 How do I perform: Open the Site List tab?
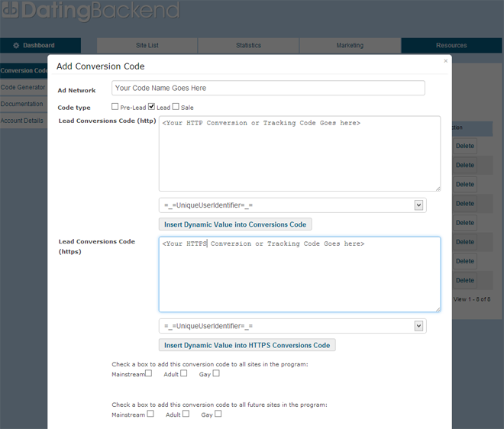coord(147,45)
